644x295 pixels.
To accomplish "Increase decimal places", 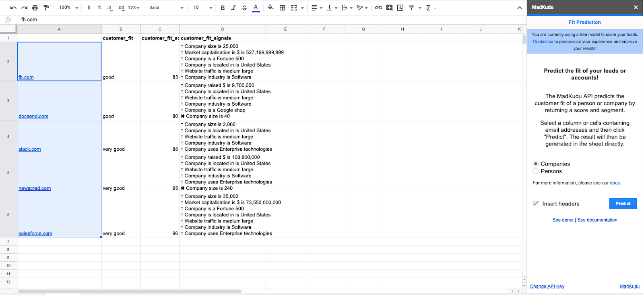I will pos(121,8).
